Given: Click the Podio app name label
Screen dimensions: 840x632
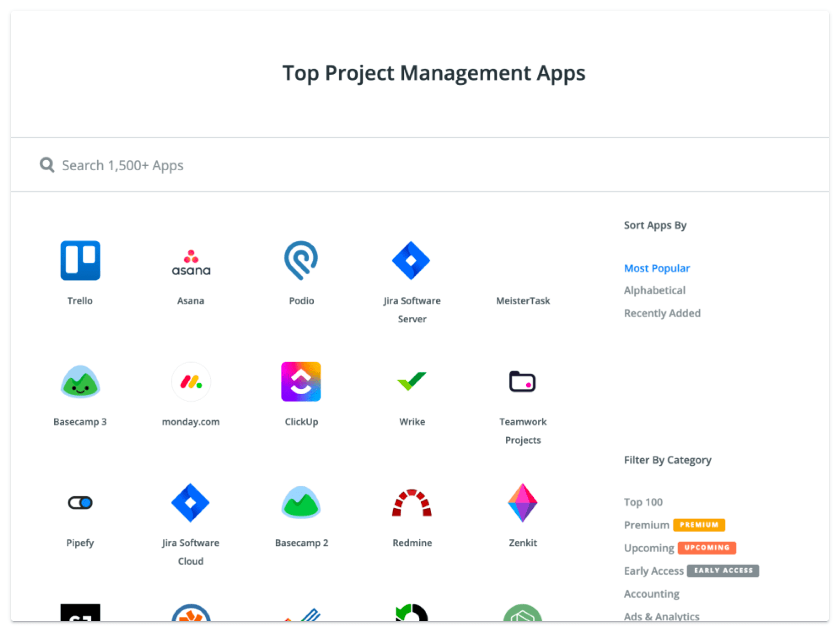Looking at the screenshot, I should [301, 301].
